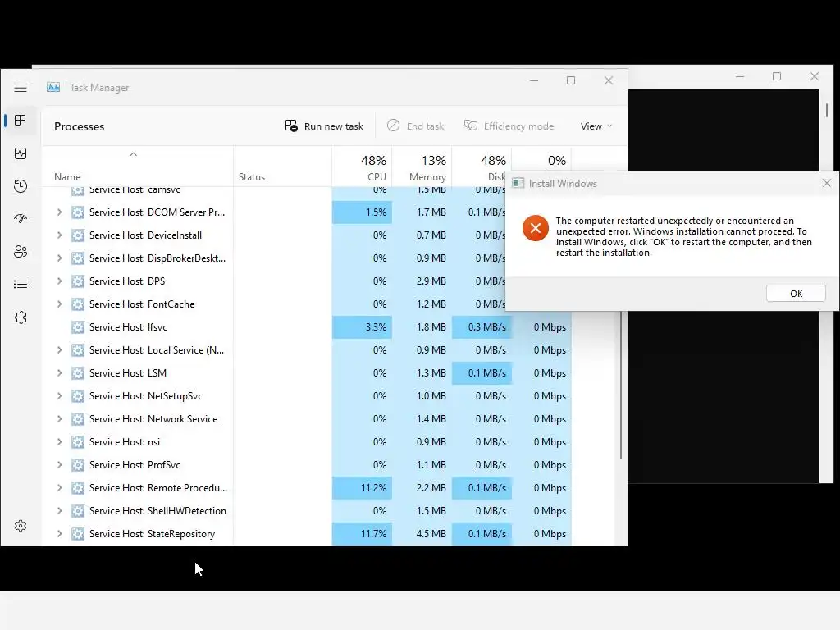Minimize the background window behind Task Manager
840x630 pixels.
(740, 76)
